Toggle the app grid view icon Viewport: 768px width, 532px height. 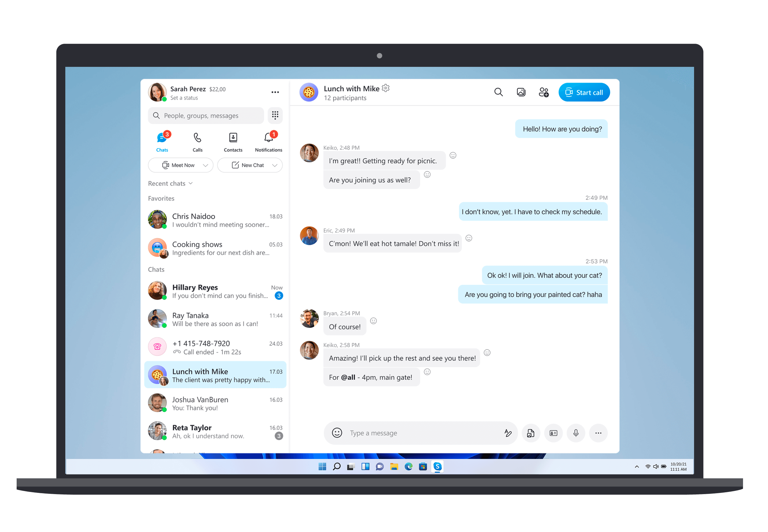275,116
